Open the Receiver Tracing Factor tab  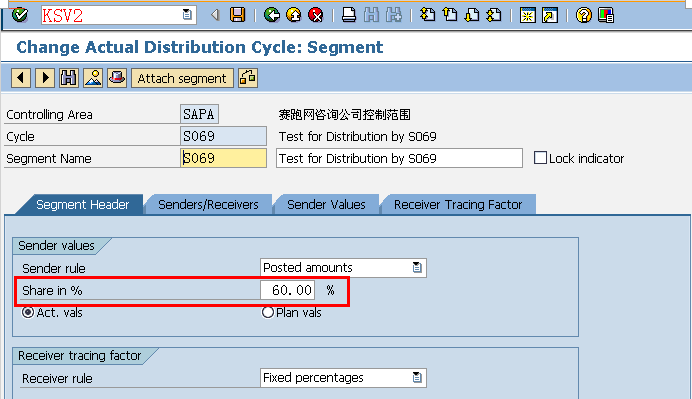coord(458,205)
